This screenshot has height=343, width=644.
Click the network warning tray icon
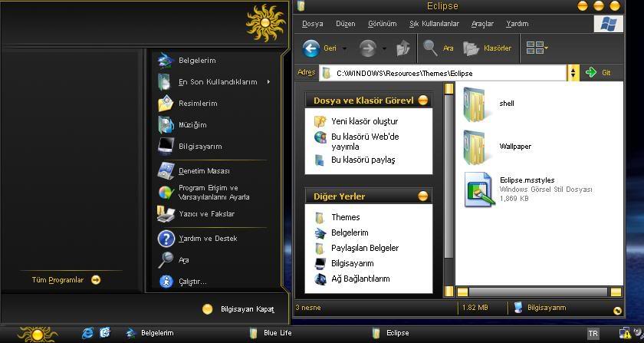pos(625,333)
